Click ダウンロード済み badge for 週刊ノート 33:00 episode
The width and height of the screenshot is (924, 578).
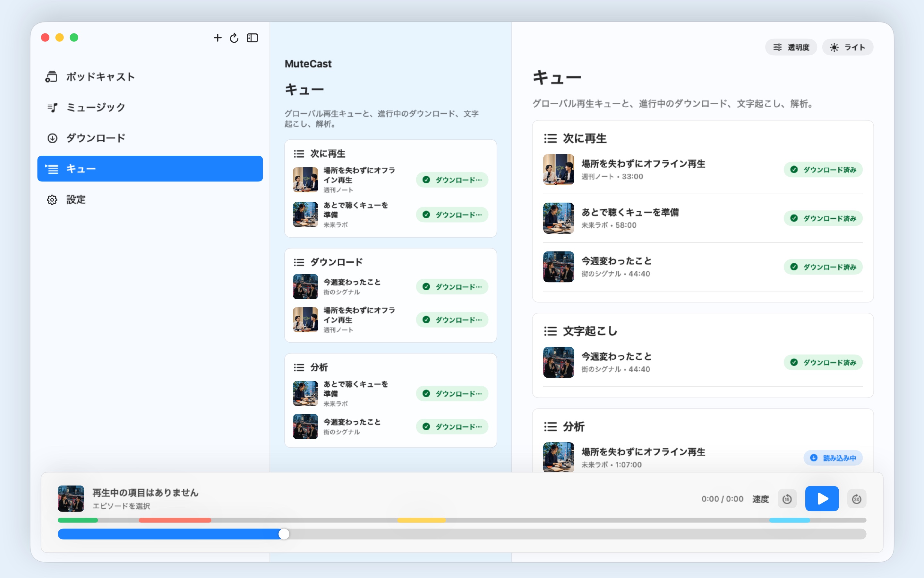coord(823,169)
